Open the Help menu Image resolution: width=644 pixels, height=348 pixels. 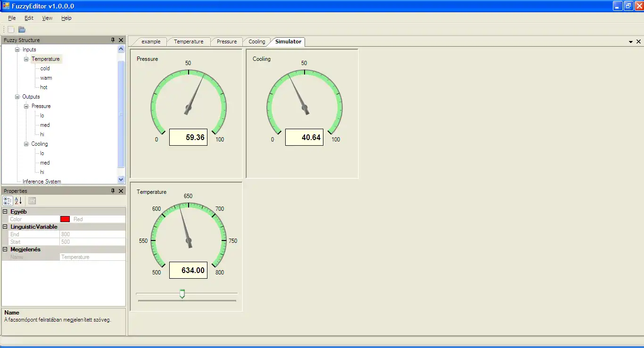[x=66, y=18]
